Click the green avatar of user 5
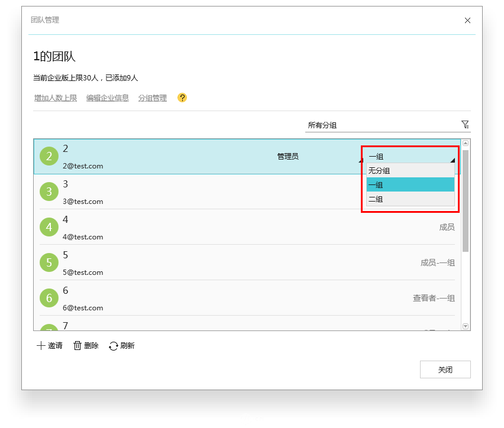Viewport: 504px width, 428px height. [x=49, y=262]
